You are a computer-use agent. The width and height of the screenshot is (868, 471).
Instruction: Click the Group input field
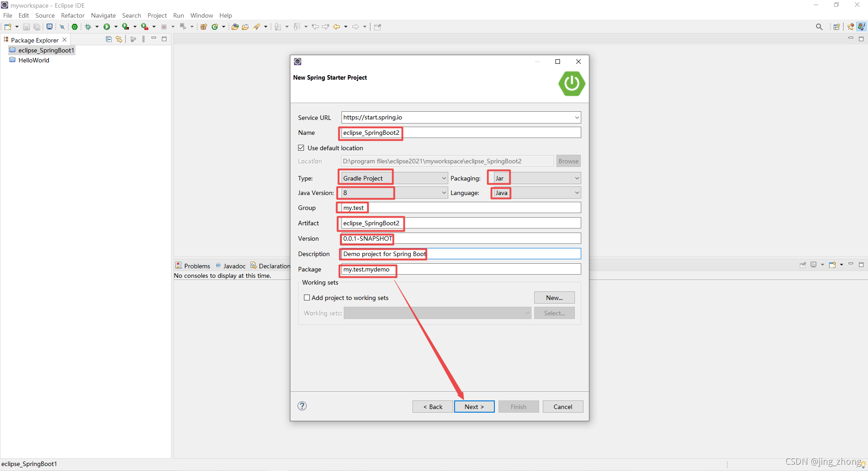pyautogui.click(x=461, y=208)
